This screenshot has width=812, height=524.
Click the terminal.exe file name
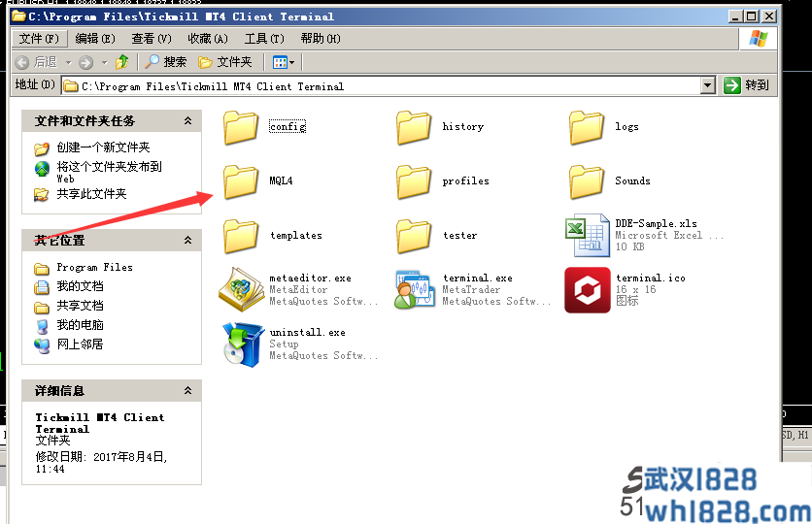point(478,278)
